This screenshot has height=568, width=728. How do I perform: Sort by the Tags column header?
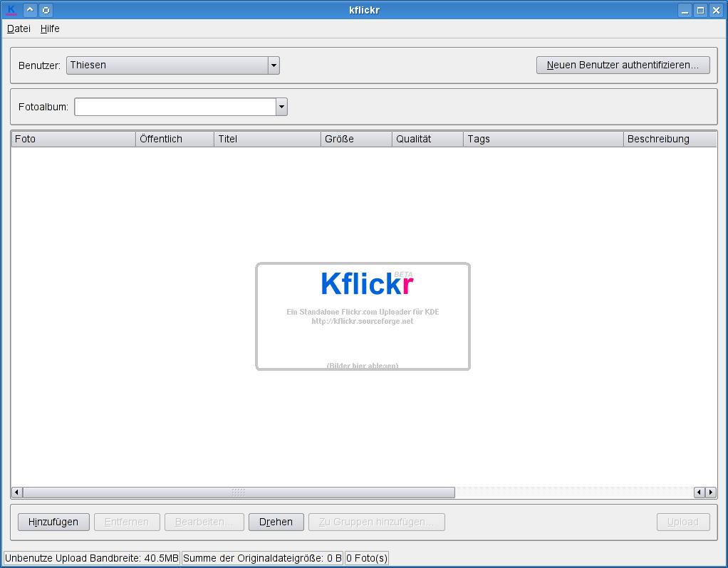point(544,139)
